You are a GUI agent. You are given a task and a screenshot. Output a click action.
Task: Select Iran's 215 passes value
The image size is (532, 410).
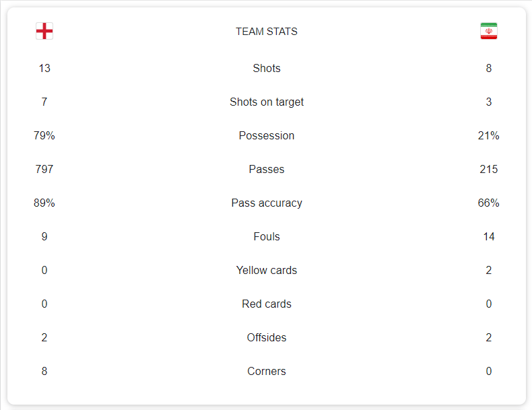pos(489,169)
